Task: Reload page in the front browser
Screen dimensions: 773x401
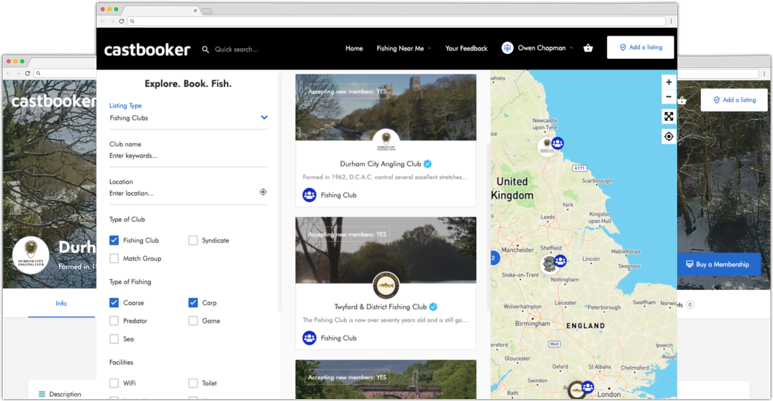Action: tap(121, 21)
